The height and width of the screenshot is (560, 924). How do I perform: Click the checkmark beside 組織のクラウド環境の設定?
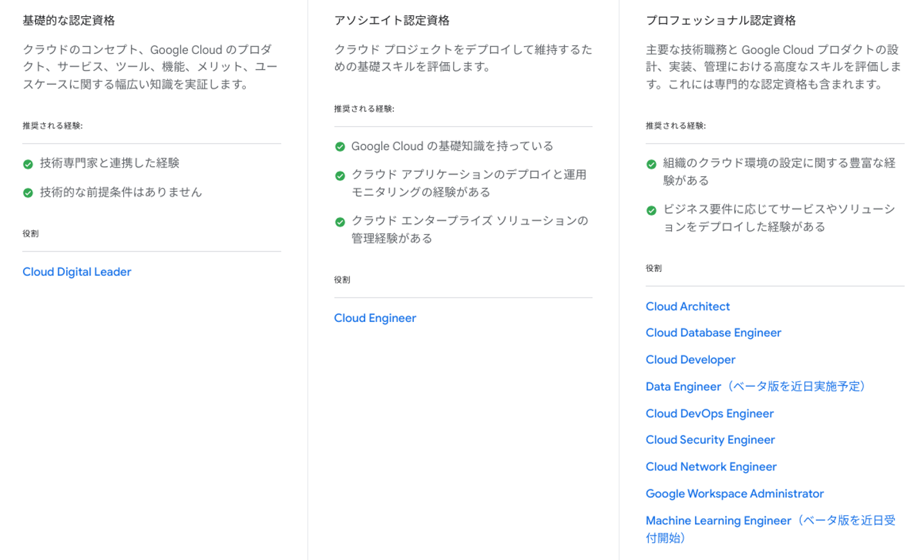[x=651, y=164]
